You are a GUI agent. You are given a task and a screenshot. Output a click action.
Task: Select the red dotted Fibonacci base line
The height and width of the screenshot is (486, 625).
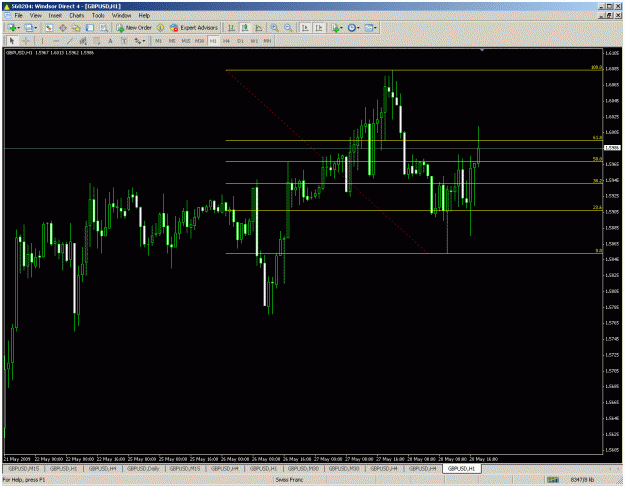click(x=326, y=161)
